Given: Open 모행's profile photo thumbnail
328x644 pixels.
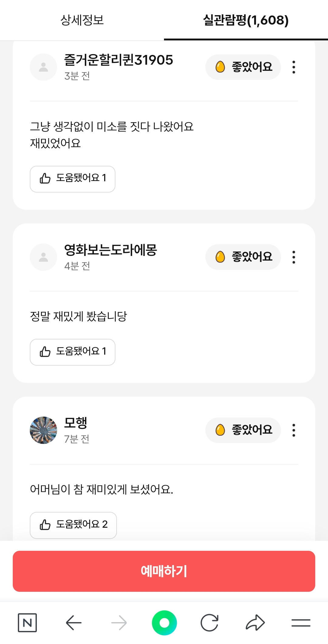Looking at the screenshot, I should 43,430.
